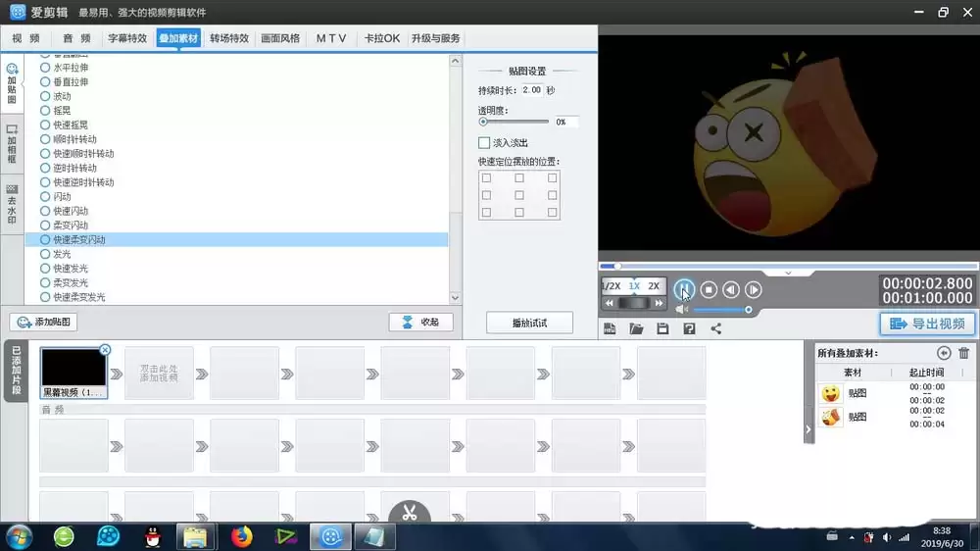Click the circled arrow icon beside 所有叠加素材

944,353
